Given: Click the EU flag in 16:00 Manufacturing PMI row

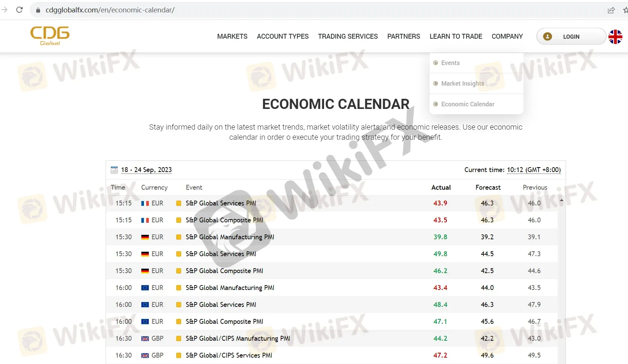Looking at the screenshot, I should [x=145, y=288].
